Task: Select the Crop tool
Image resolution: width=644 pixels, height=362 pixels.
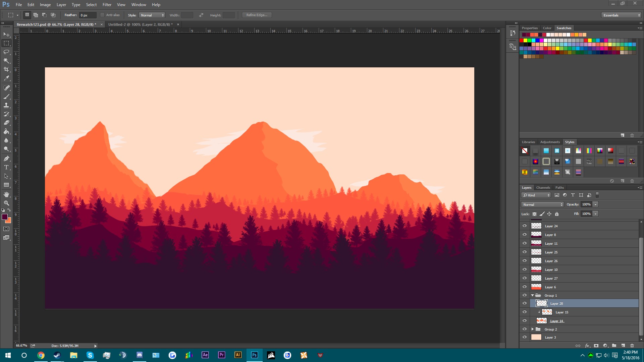Action: [6, 69]
